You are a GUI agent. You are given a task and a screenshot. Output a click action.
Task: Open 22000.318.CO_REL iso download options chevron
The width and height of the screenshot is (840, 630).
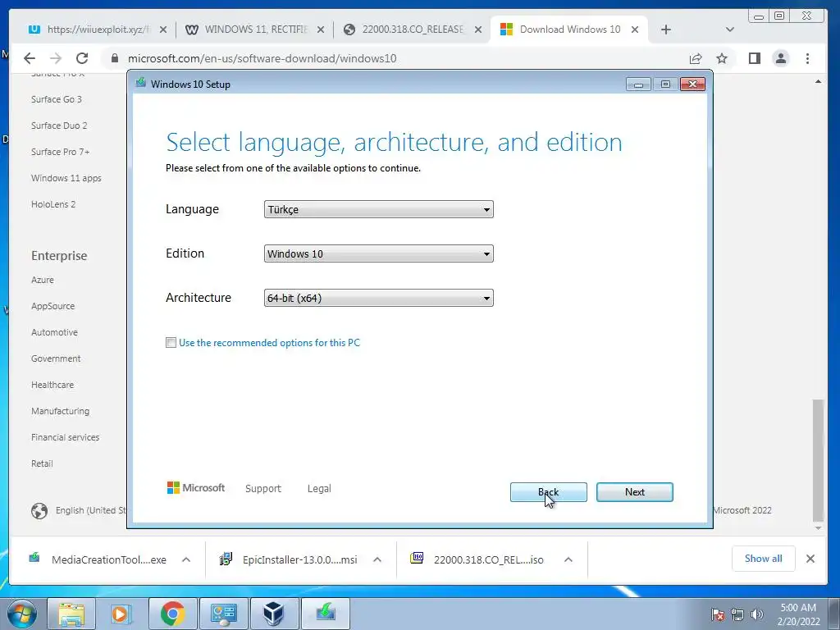[x=568, y=559]
